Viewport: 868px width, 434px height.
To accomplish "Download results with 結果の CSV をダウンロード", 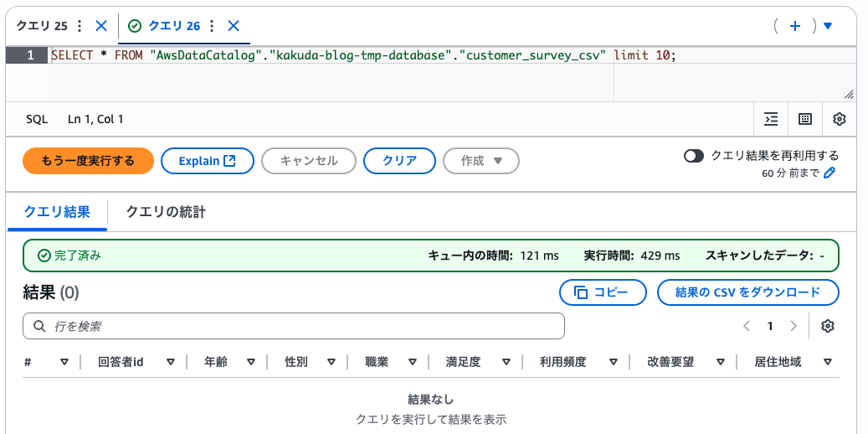I will coord(747,292).
